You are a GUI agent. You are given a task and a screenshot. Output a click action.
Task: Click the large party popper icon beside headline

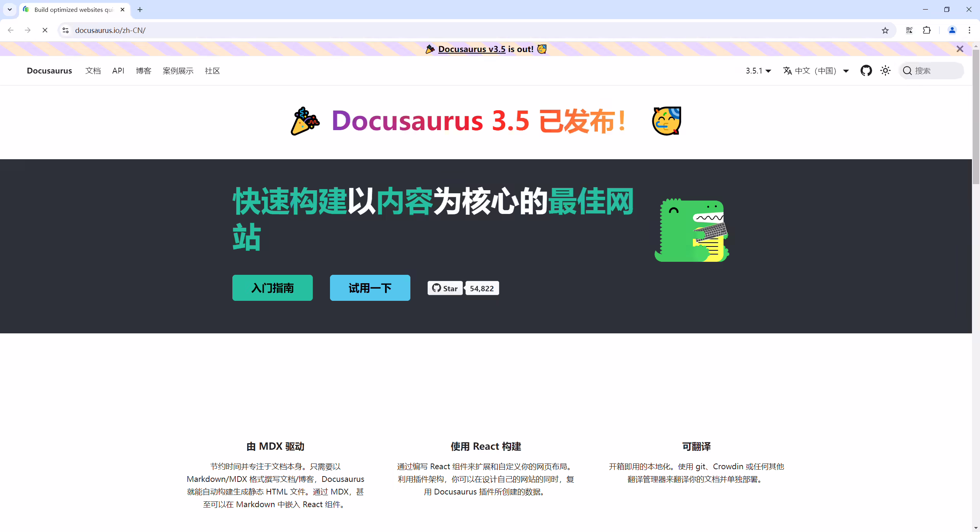pos(305,121)
